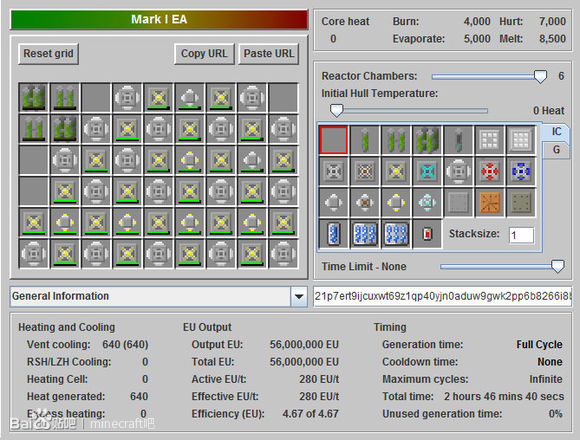
Task: Switch to the G components tab
Action: tap(556, 150)
